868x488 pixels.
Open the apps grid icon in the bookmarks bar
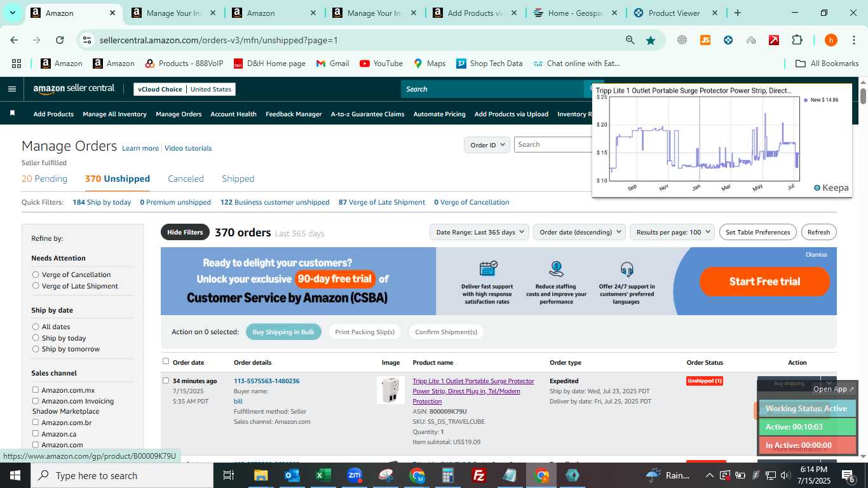click(17, 64)
